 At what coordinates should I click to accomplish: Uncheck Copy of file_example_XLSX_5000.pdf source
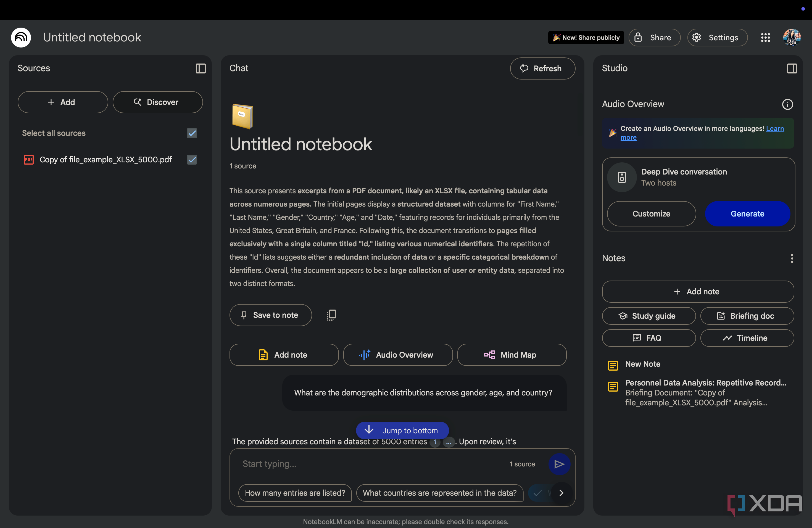coord(192,160)
